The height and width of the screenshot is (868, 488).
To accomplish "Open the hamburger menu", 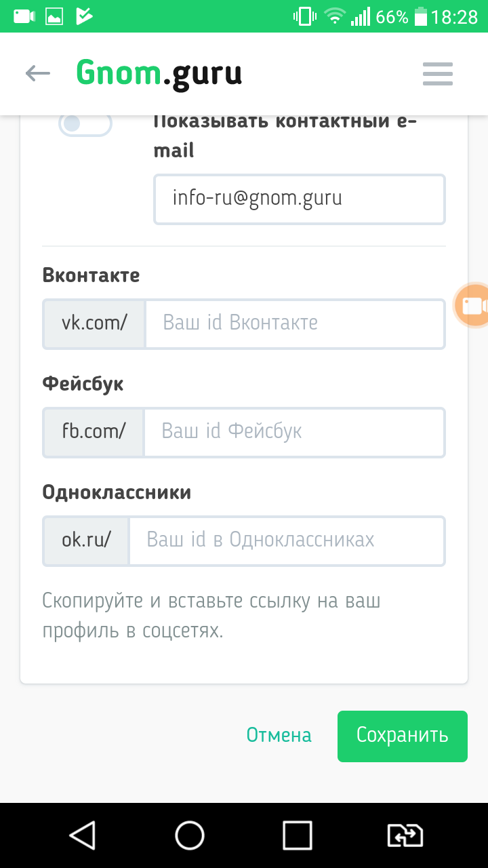I will coord(437,74).
